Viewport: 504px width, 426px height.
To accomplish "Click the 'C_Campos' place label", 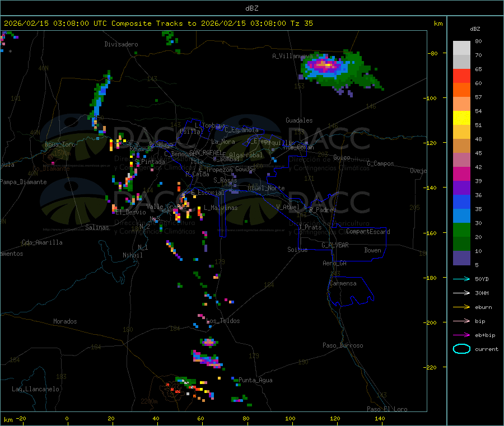I will coord(380,163).
